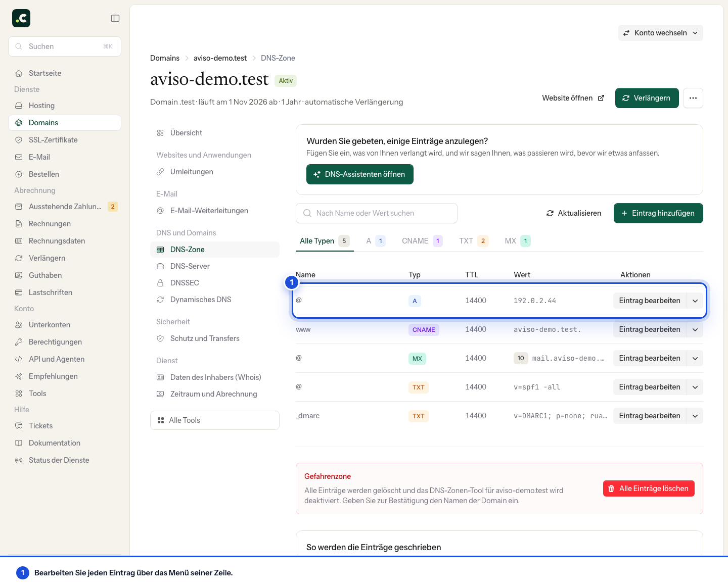This screenshot has width=728, height=588.
Task: Open the DNS-Assistenten
Action: point(360,174)
